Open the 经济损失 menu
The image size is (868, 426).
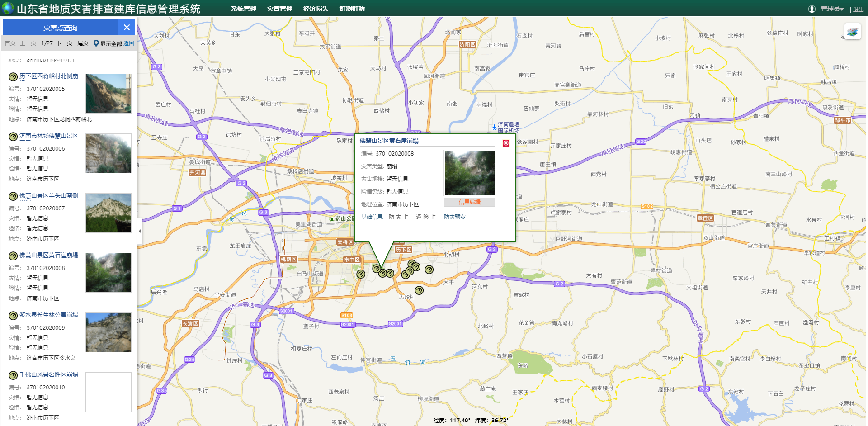pyautogui.click(x=316, y=9)
